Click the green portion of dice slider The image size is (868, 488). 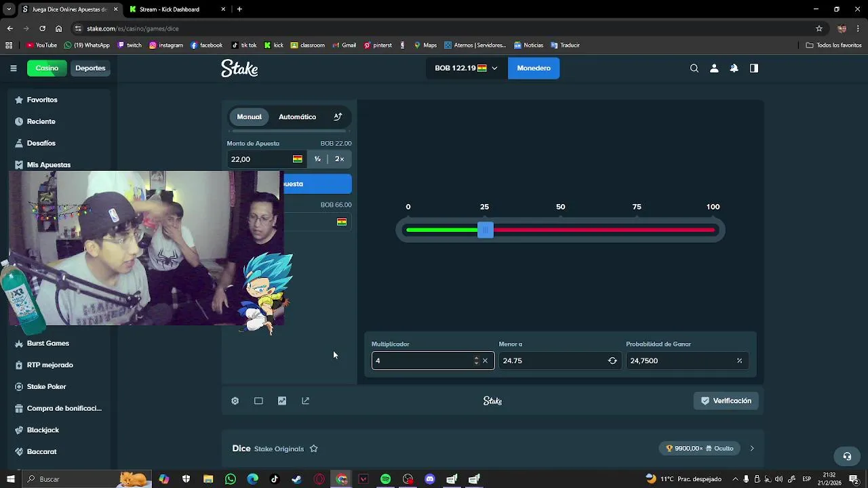click(x=442, y=230)
